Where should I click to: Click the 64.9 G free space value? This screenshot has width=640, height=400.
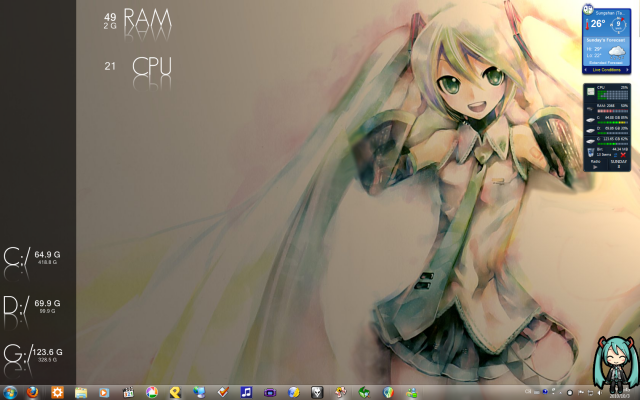(47, 255)
